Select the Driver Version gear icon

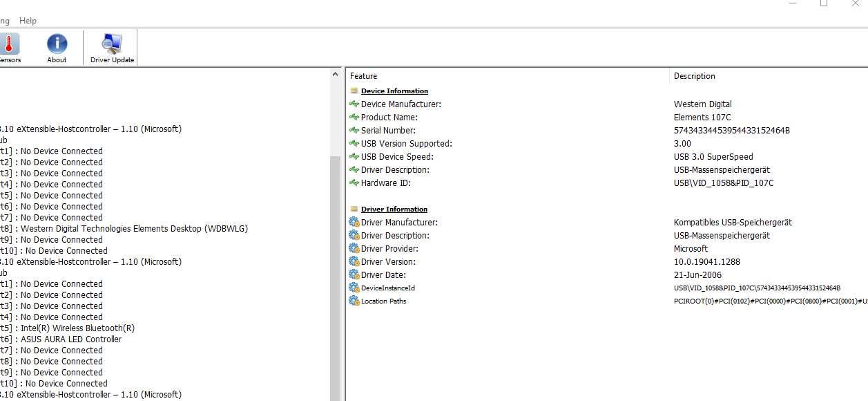click(x=354, y=262)
